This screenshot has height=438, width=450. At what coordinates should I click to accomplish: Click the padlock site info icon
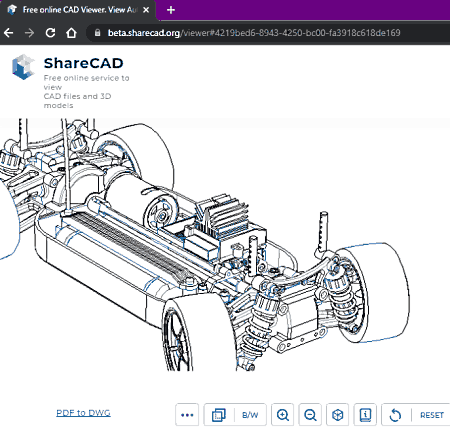97,33
